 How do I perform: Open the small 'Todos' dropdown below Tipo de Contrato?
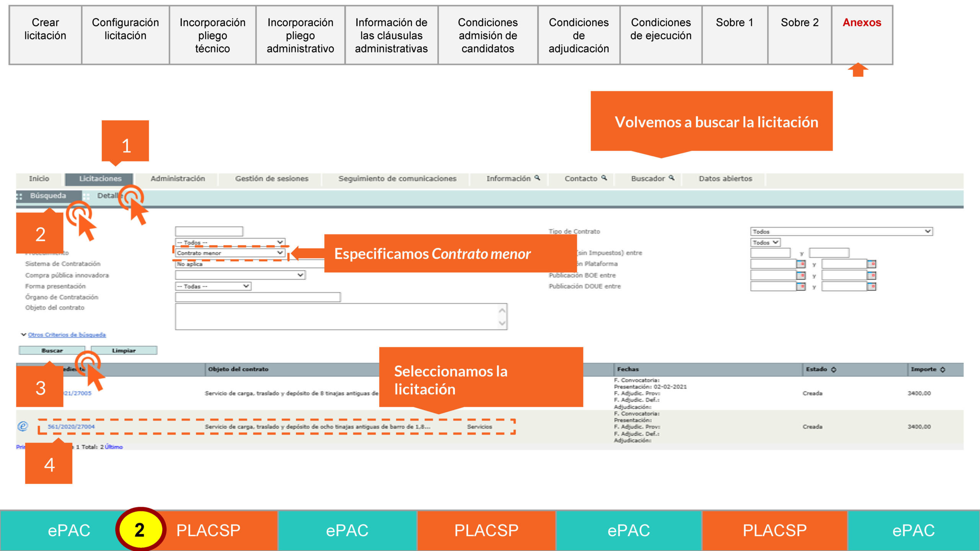[765, 243]
